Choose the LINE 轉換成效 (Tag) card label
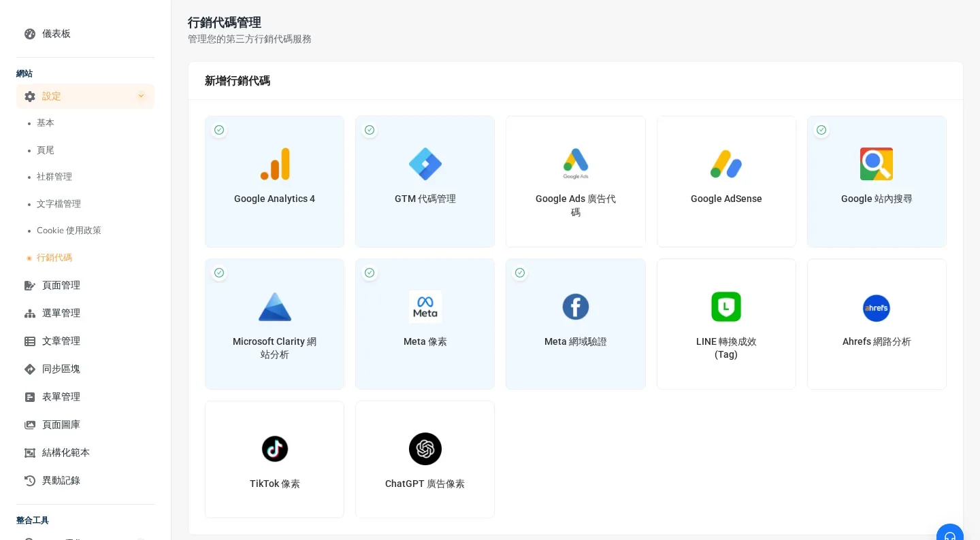 tap(726, 348)
